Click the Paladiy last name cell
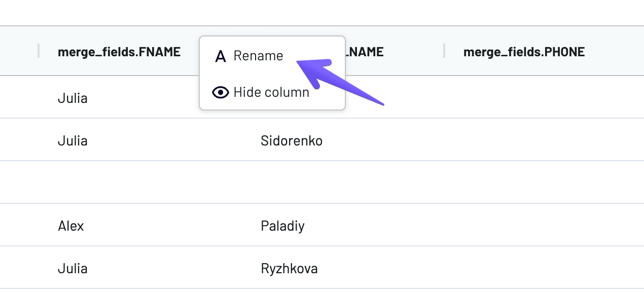The width and height of the screenshot is (644, 292). pos(282,226)
